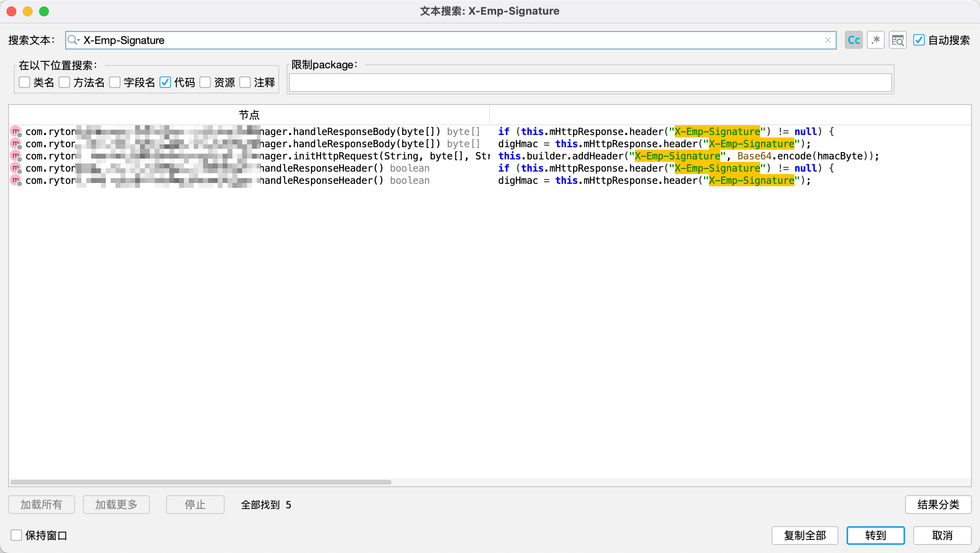Image resolution: width=980 pixels, height=553 pixels.
Task: Click inside the 限制package input field
Action: [x=590, y=83]
